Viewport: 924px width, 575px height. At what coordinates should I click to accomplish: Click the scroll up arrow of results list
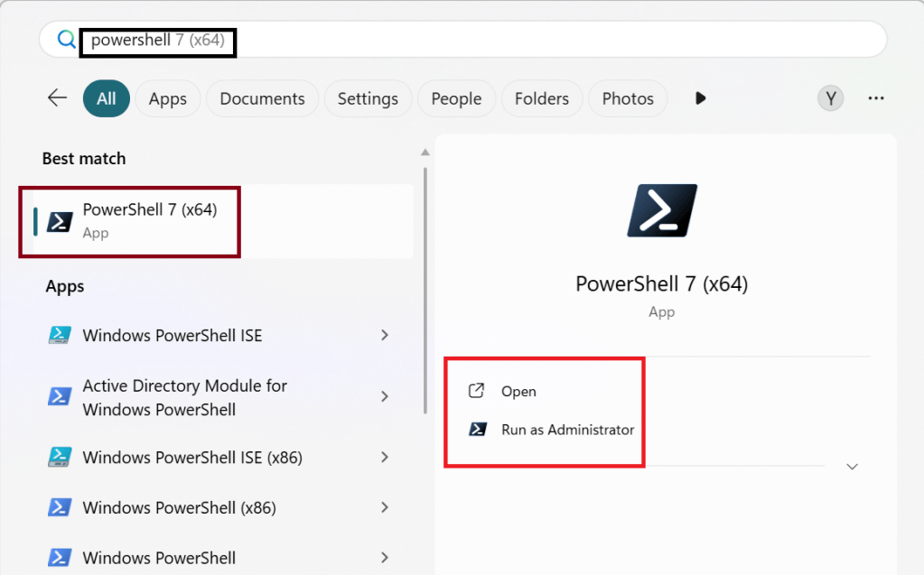425,152
